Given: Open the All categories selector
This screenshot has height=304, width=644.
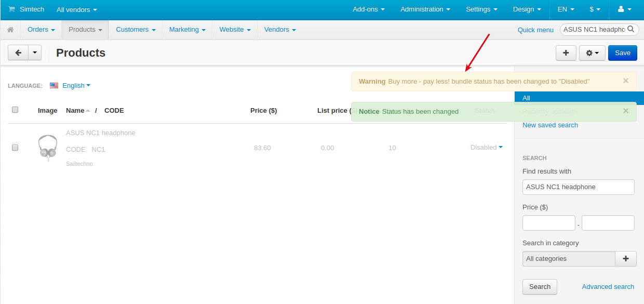Looking at the screenshot, I should (x=569, y=259).
